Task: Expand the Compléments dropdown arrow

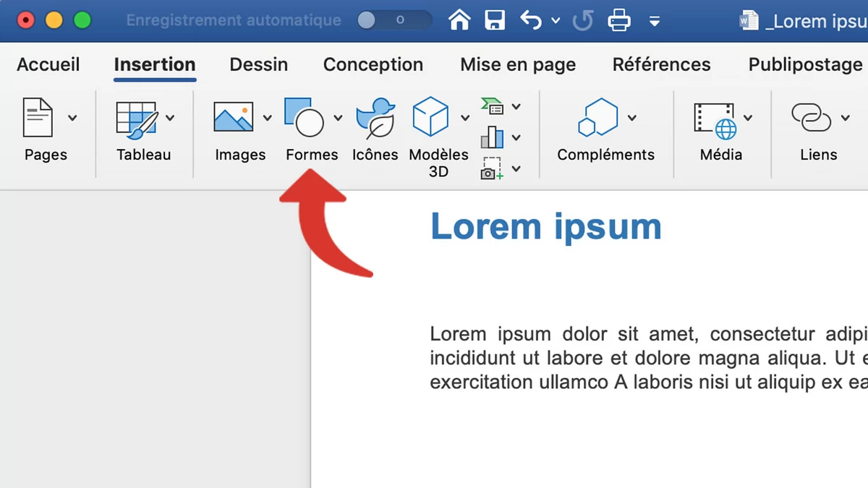Action: coord(632,118)
